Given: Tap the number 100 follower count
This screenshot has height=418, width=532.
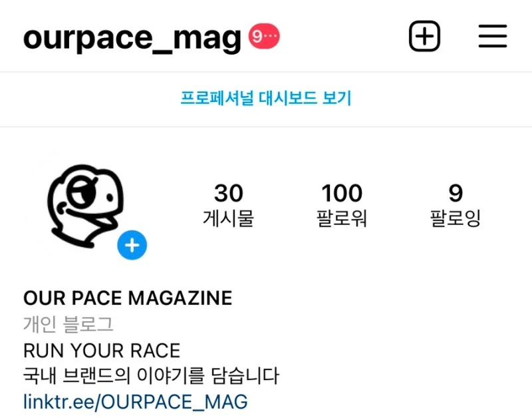Looking at the screenshot, I should point(342,193).
